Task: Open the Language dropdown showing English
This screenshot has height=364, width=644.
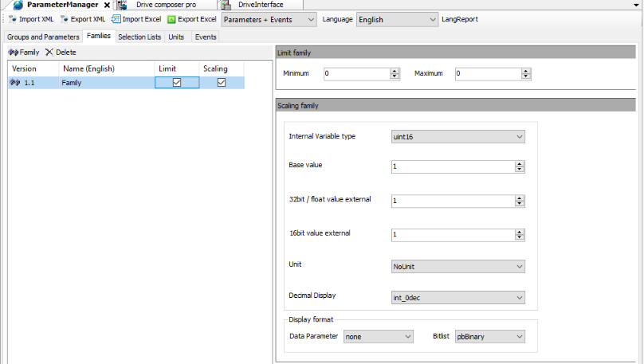Action: click(x=397, y=20)
